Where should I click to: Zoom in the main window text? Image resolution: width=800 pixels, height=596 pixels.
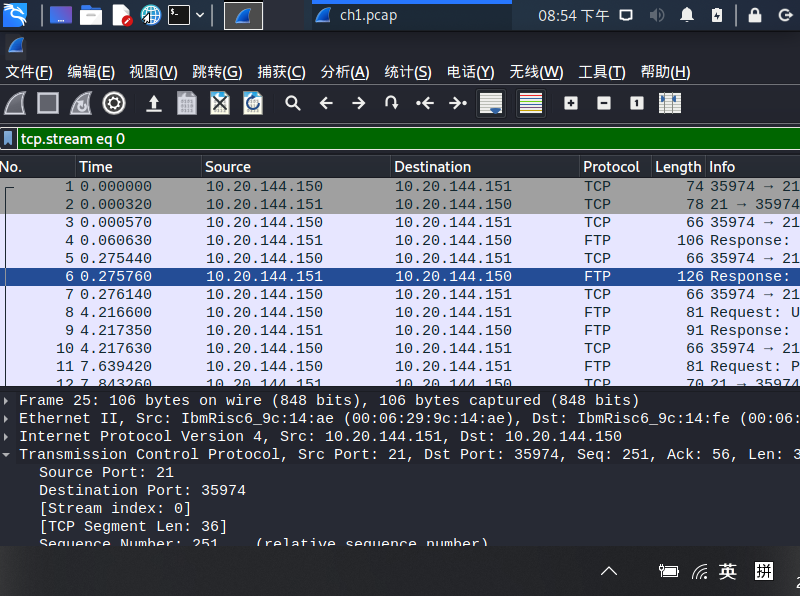(x=571, y=104)
